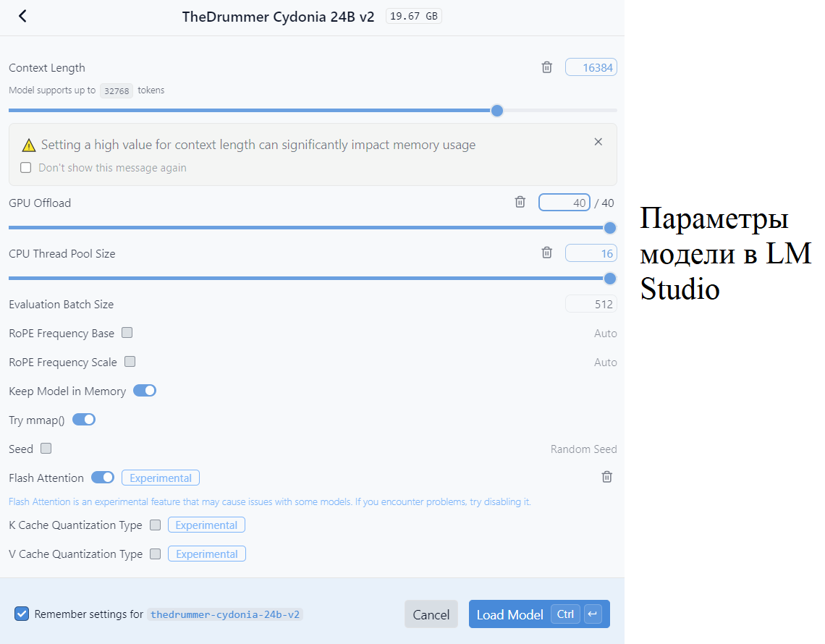825x644 pixels.
Task: Click the 19.67 GB size badge
Action: click(x=413, y=17)
